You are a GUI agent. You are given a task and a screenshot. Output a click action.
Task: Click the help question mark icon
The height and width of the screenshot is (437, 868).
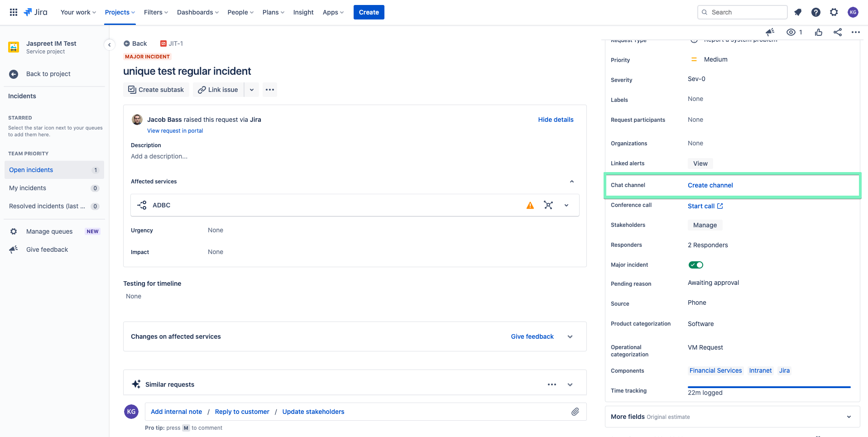(816, 12)
